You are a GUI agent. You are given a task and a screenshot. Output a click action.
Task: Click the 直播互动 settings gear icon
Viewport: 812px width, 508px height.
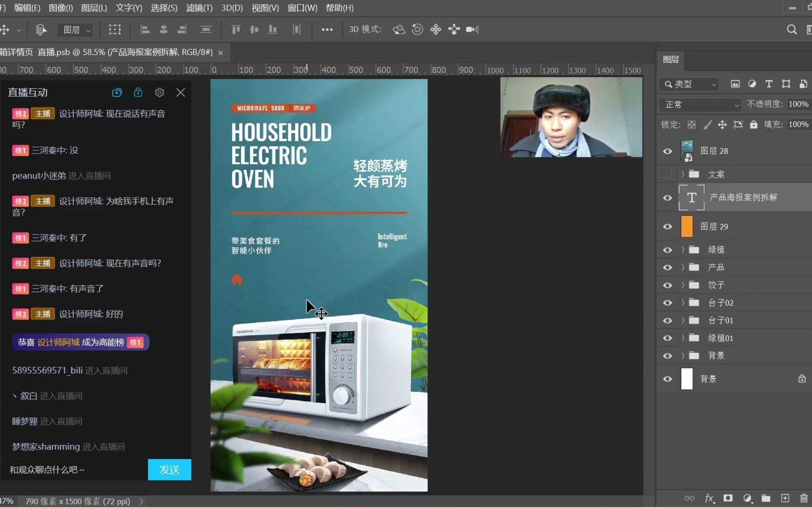(159, 92)
